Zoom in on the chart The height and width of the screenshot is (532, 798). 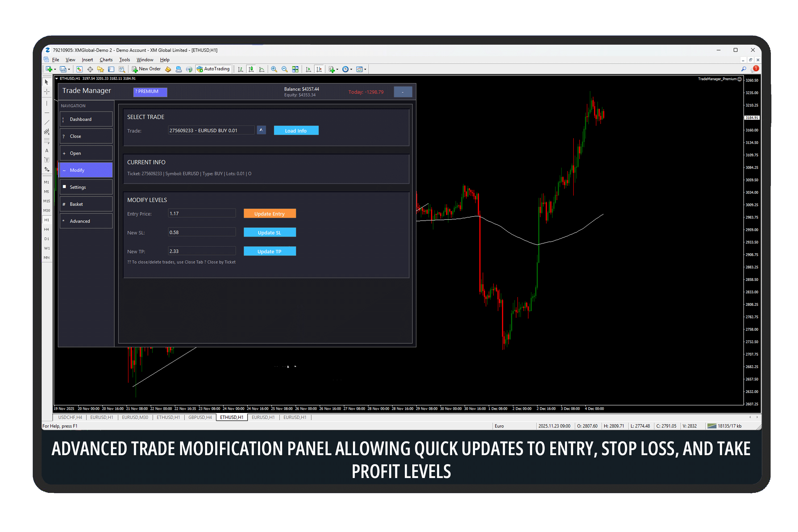click(x=274, y=69)
